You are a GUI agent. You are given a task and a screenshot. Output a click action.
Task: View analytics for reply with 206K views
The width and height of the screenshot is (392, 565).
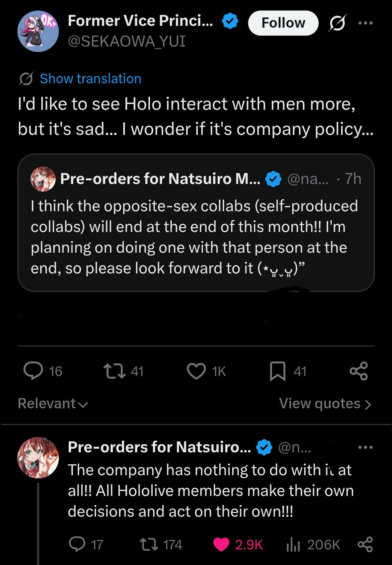pos(292,545)
